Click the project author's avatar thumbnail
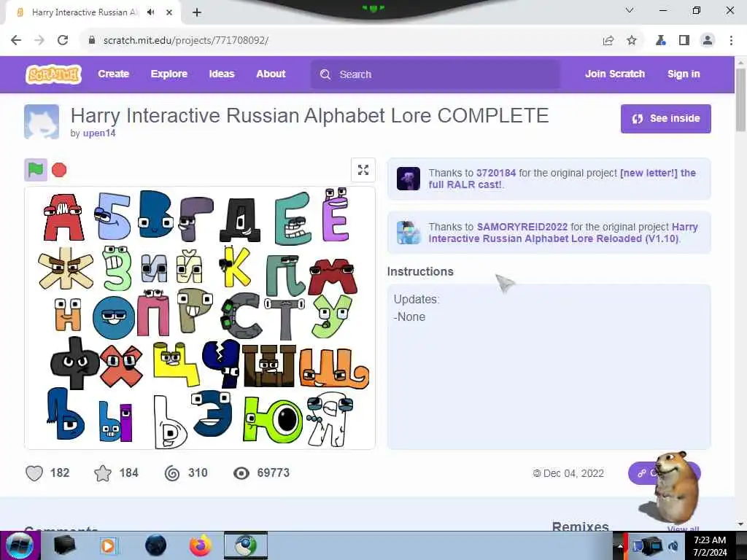 coord(42,122)
